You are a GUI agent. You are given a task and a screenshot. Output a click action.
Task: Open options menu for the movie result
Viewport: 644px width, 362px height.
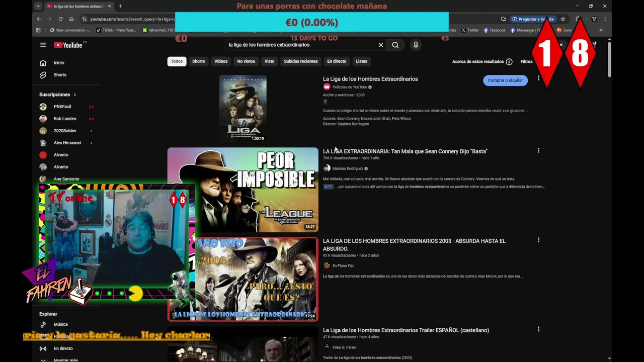tap(538, 78)
